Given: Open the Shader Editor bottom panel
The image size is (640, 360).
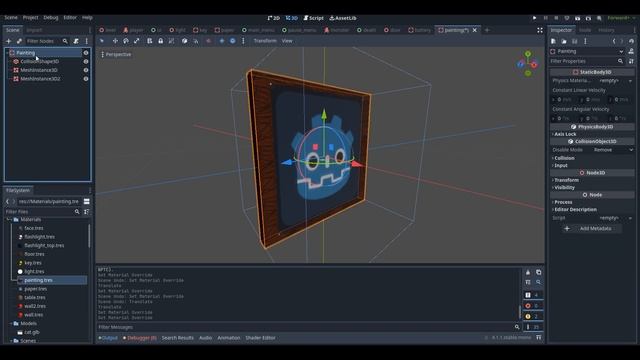Looking at the screenshot, I should 260,338.
